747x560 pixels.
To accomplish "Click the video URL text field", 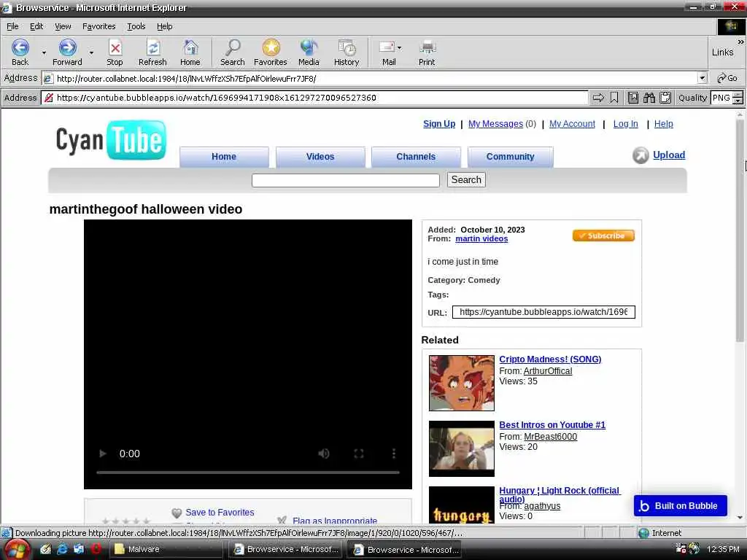I will click(543, 312).
